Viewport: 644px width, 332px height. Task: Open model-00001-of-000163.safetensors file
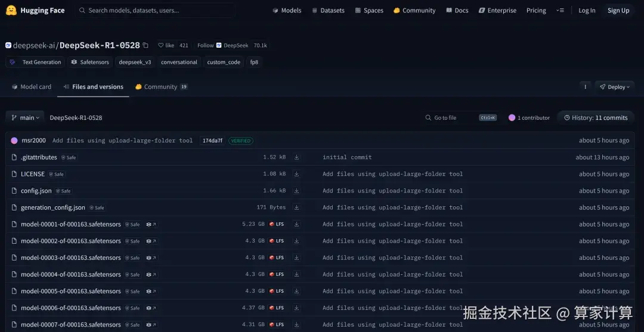point(71,224)
